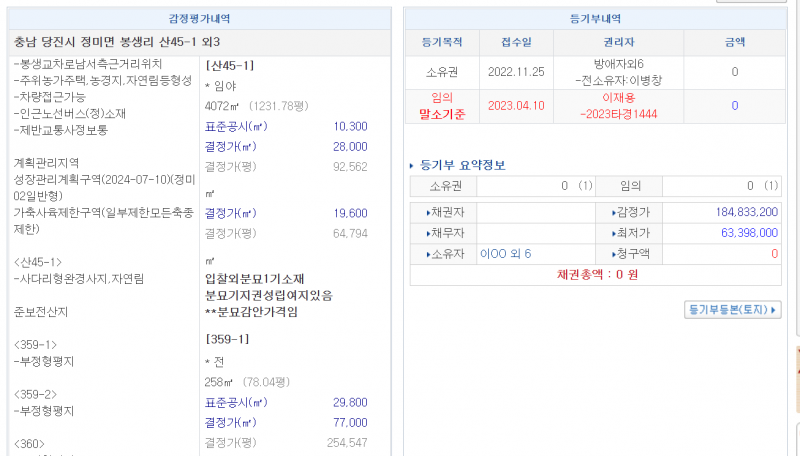Click the 접수일 column header
This screenshot has height=456, width=800.
pyautogui.click(x=515, y=42)
